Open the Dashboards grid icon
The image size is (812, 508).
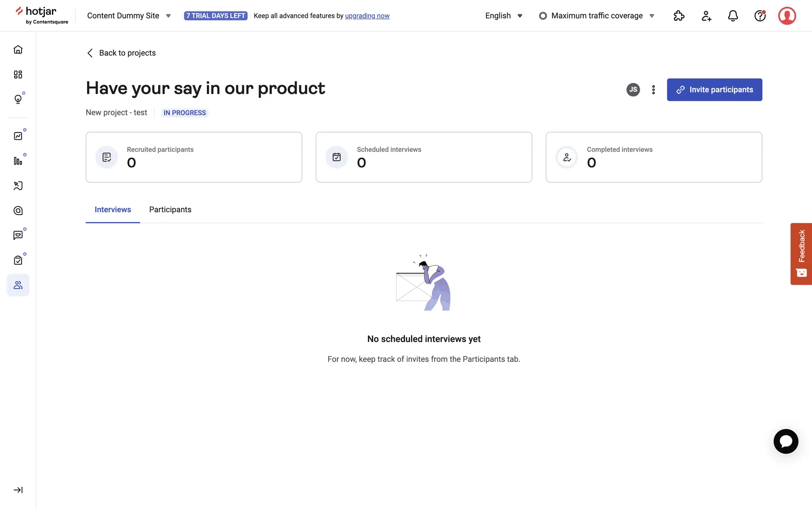tap(18, 75)
